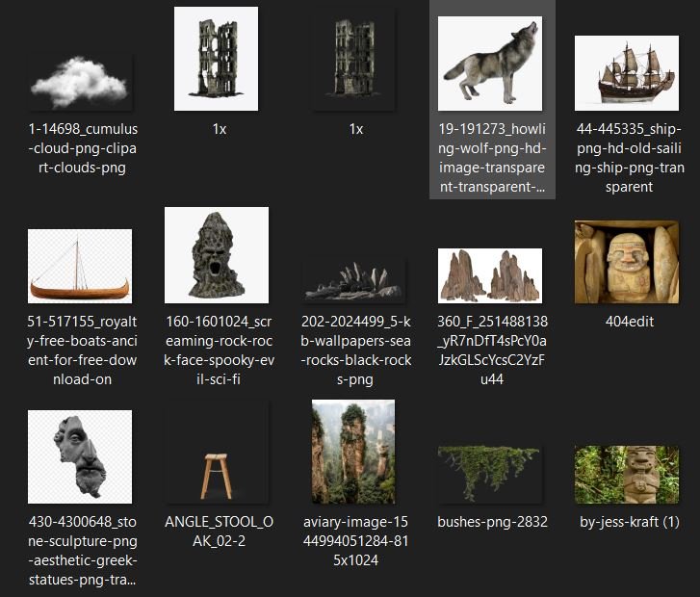This screenshot has width=700, height=597.
Task: Select the ancient Viking boat thumbnail
Action: (80, 266)
